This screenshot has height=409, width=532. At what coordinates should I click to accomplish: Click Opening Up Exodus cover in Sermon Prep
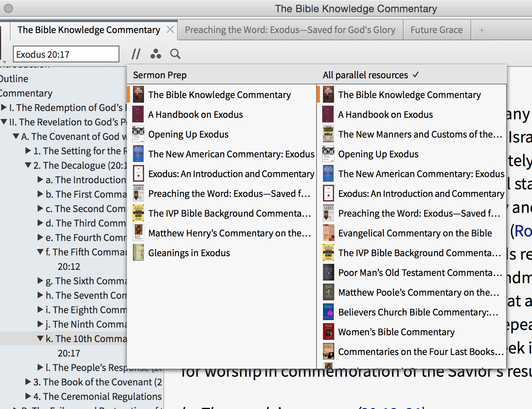[x=138, y=134]
